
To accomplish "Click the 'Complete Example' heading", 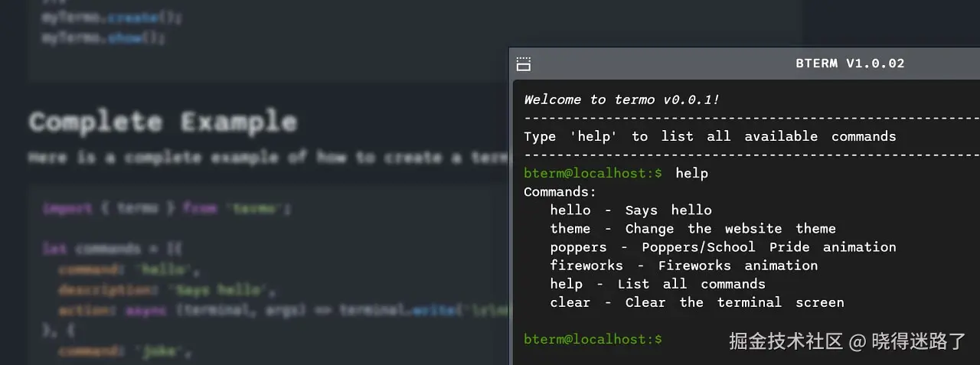I will (x=162, y=122).
